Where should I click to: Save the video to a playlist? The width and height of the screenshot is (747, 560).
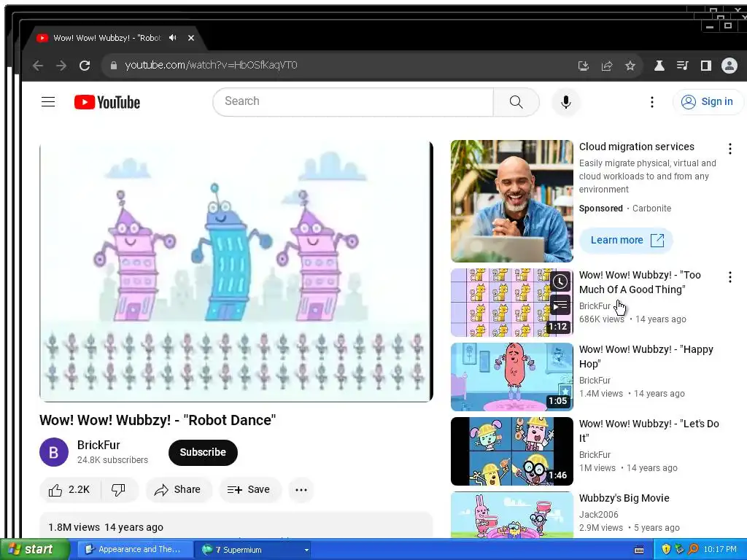coord(250,489)
